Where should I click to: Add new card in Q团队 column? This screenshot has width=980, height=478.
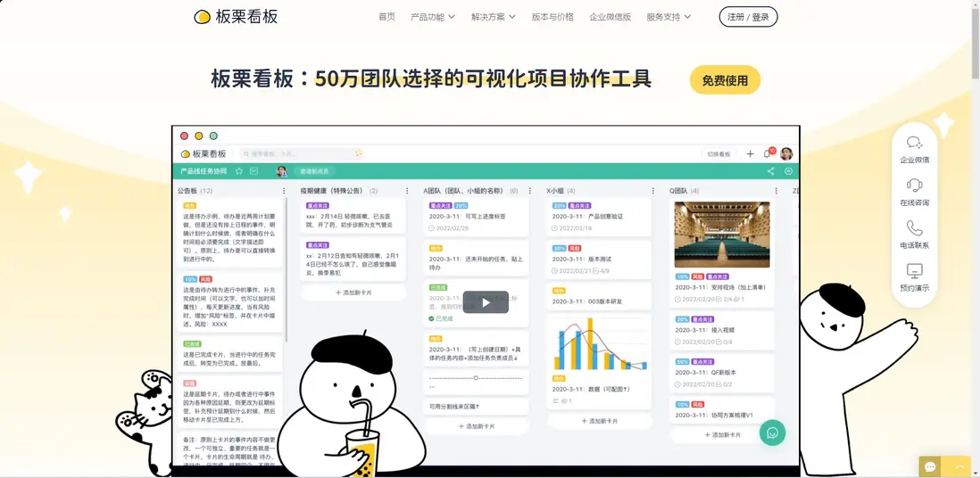click(x=722, y=435)
